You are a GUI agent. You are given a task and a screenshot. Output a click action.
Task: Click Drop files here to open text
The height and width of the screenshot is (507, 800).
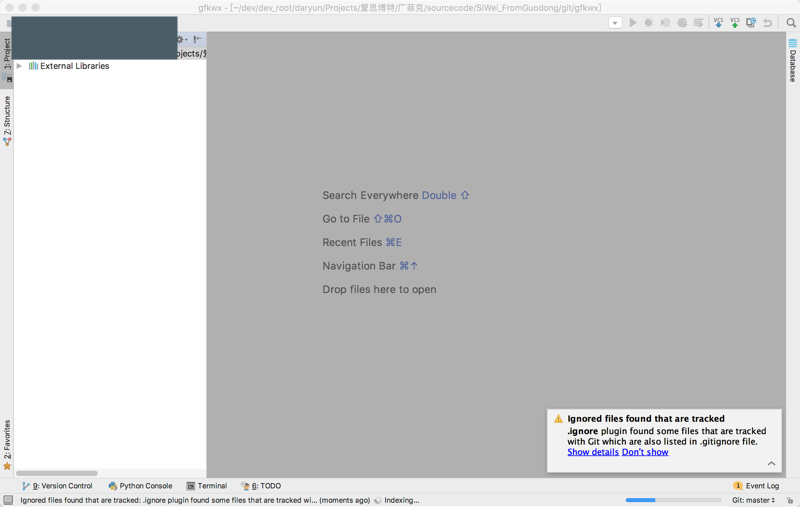coord(379,289)
